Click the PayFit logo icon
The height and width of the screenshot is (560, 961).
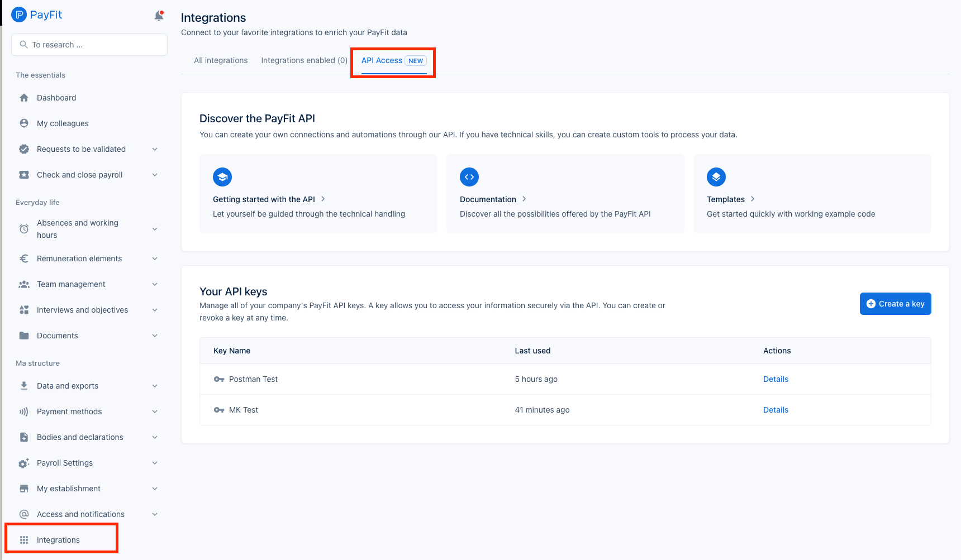point(19,15)
